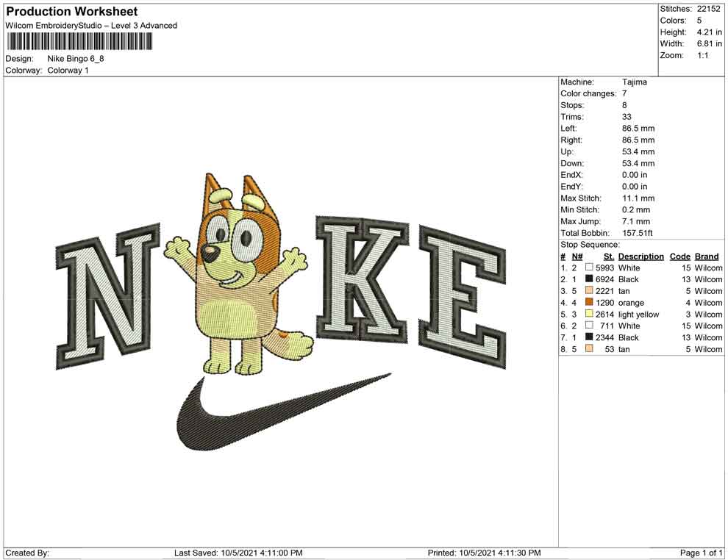Click the embroidered letter N
The height and width of the screenshot is (560, 728).
pyautogui.click(x=107, y=295)
